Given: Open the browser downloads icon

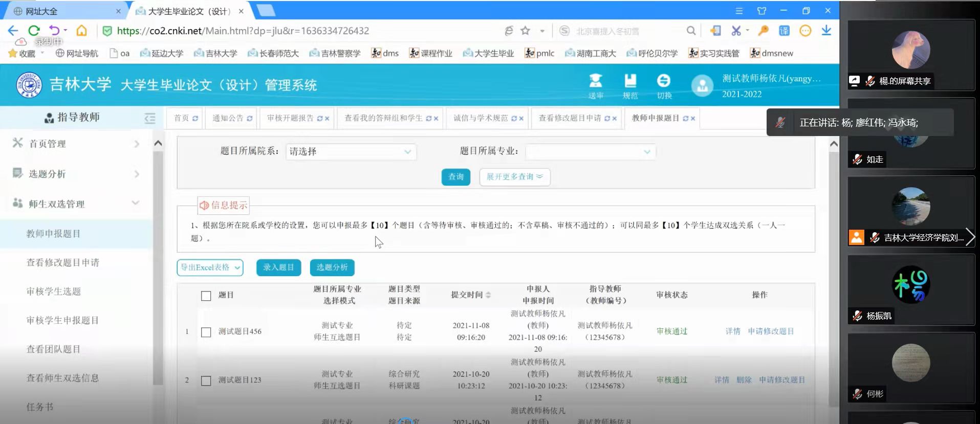Looking at the screenshot, I should [x=826, y=31].
